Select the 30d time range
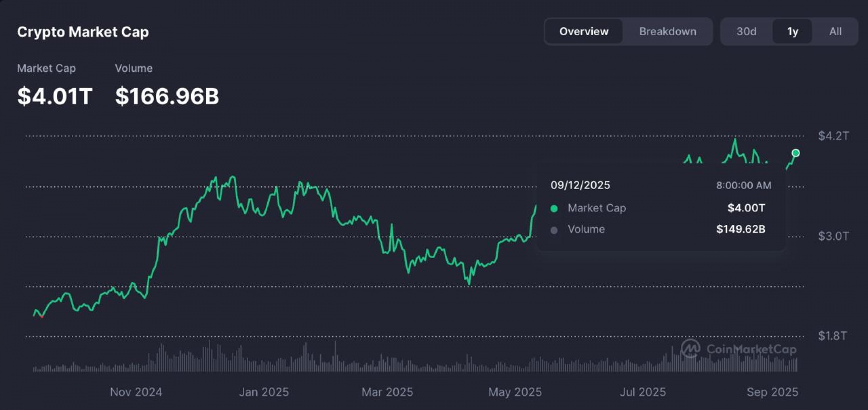Image resolution: width=868 pixels, height=410 pixels. [746, 32]
